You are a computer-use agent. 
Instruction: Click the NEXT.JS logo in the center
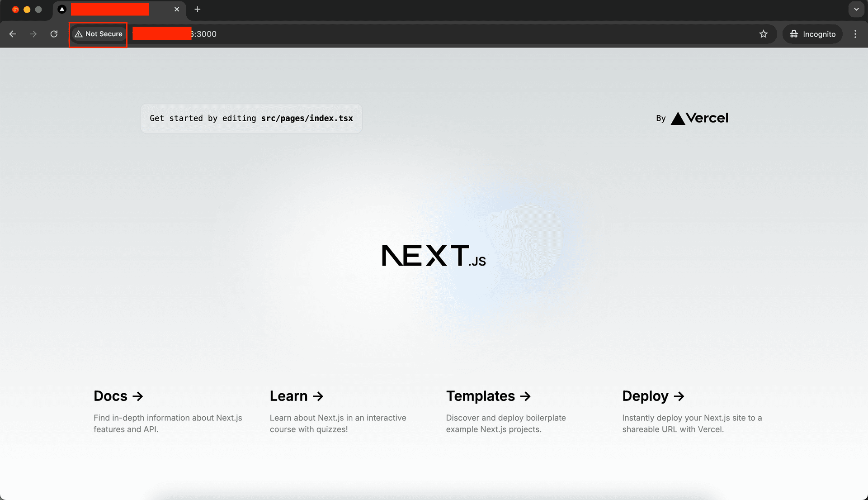click(x=434, y=256)
